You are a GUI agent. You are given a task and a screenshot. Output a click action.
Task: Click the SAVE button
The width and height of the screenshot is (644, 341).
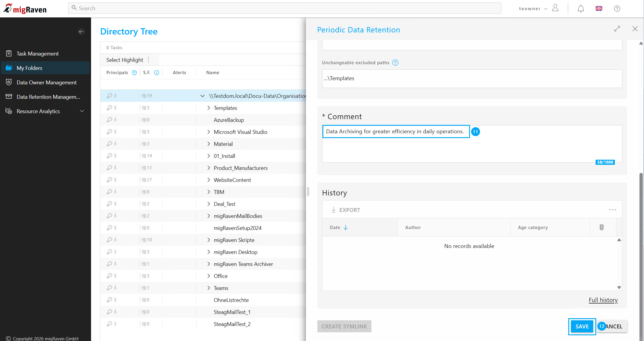[x=582, y=326]
